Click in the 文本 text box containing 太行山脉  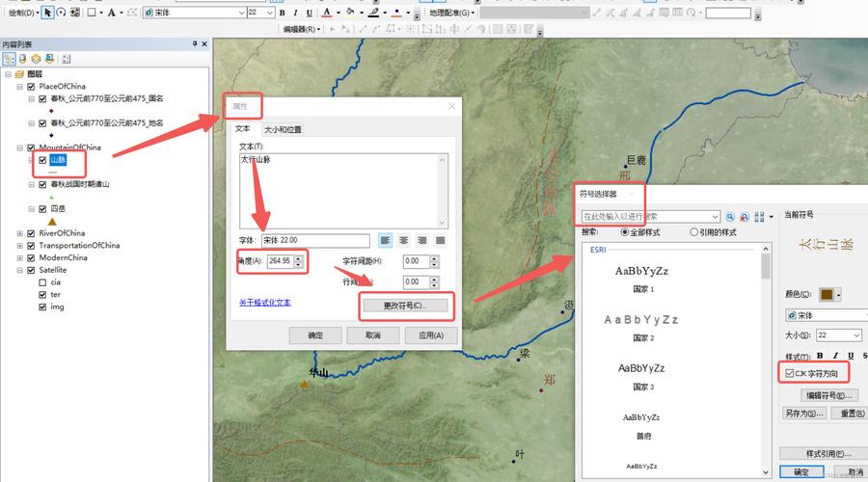coord(343,191)
